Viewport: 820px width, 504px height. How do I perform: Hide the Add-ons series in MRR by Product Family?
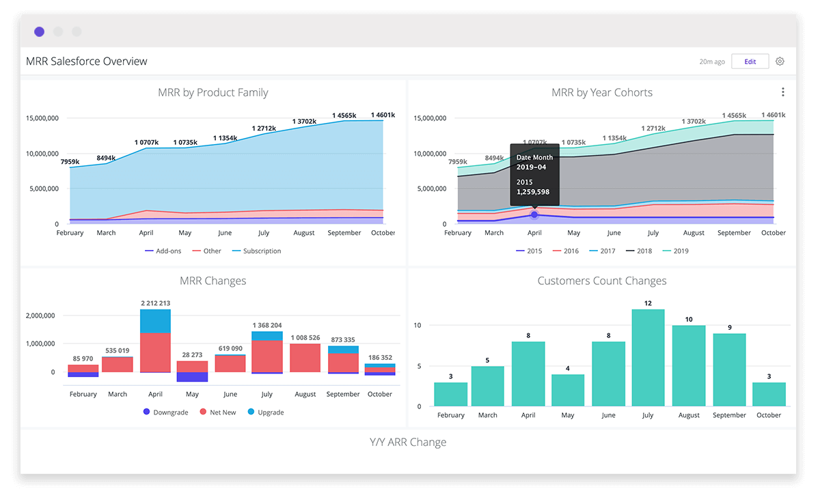pyautogui.click(x=163, y=251)
